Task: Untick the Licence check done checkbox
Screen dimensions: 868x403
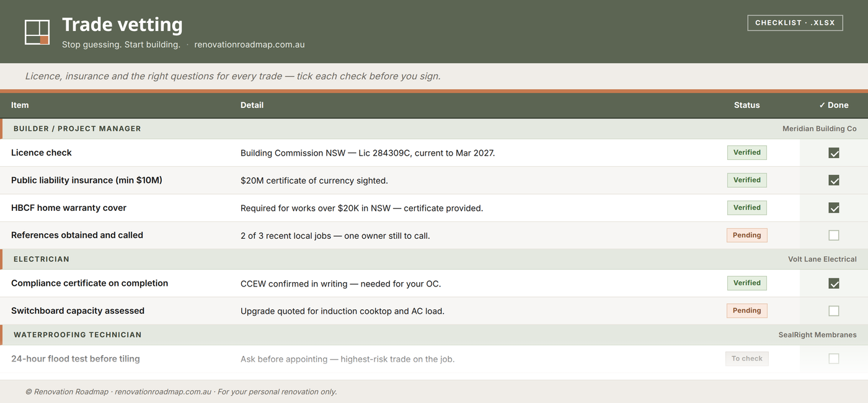Action: pyautogui.click(x=834, y=153)
